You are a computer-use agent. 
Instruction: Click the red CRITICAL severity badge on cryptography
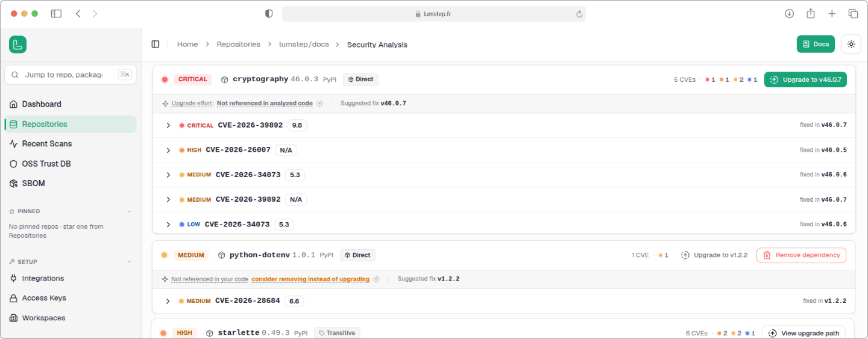coord(193,79)
